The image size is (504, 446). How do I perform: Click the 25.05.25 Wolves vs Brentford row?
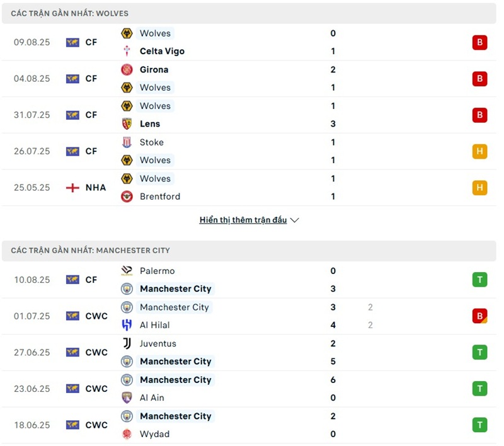pos(252,188)
